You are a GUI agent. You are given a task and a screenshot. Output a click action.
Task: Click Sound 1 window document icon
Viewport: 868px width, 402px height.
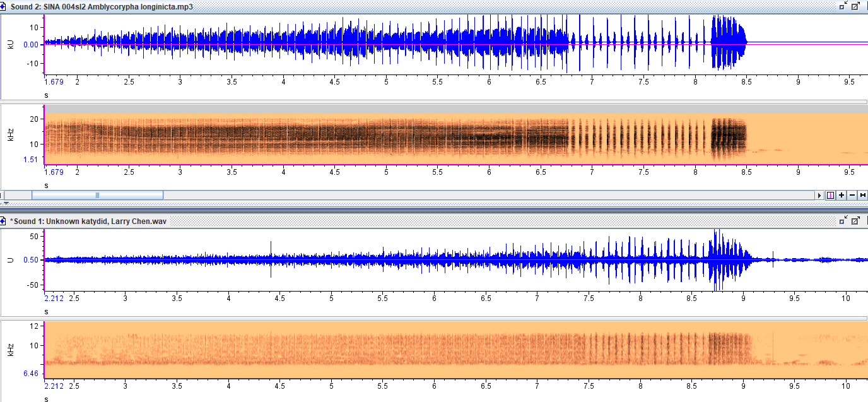4,222
